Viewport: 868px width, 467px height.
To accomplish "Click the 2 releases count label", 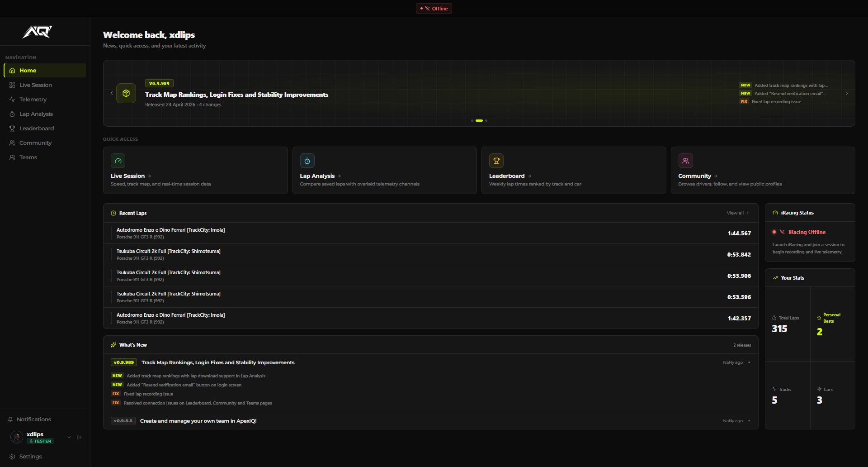I will [742, 345].
